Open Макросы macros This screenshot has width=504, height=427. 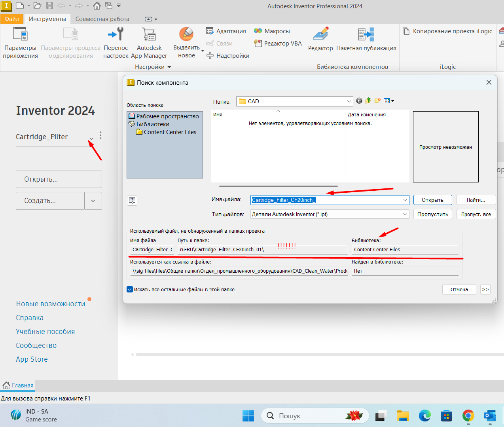tap(272, 31)
